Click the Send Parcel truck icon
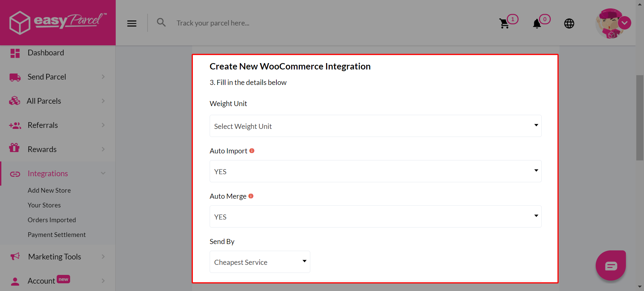 pos(15,77)
